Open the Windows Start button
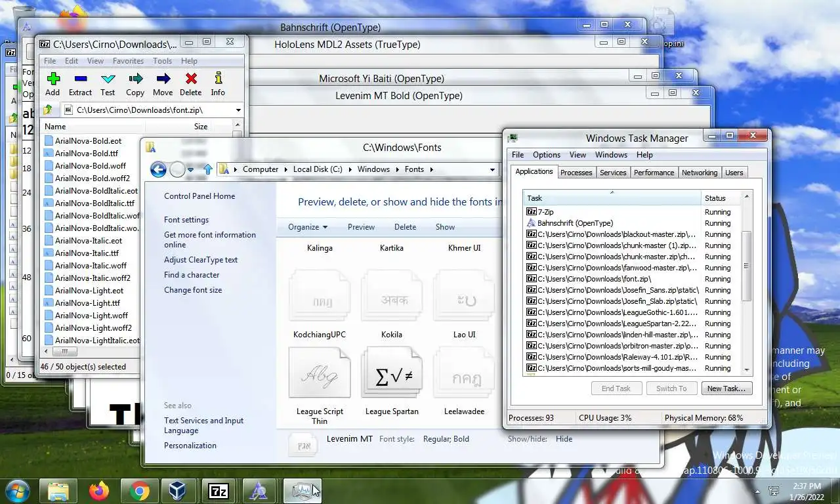This screenshot has width=840, height=504. point(16,491)
